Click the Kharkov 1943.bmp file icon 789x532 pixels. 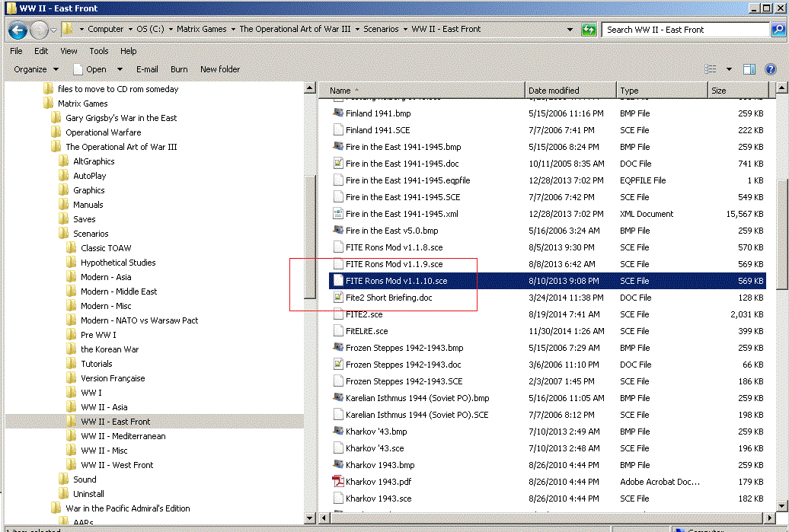click(x=338, y=464)
